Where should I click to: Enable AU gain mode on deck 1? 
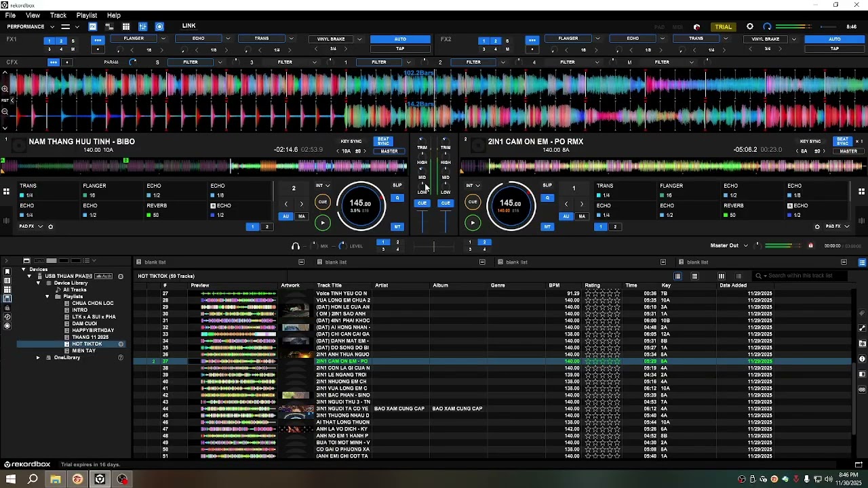coord(285,216)
